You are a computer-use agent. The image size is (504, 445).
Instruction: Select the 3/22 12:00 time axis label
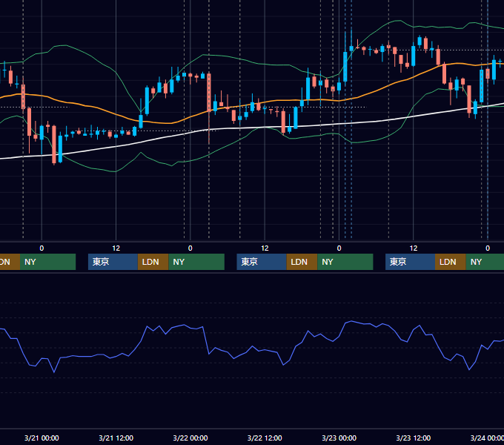pyautogui.click(x=265, y=438)
